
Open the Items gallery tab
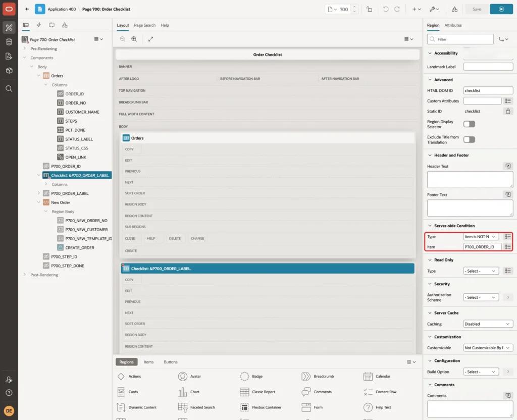click(149, 362)
